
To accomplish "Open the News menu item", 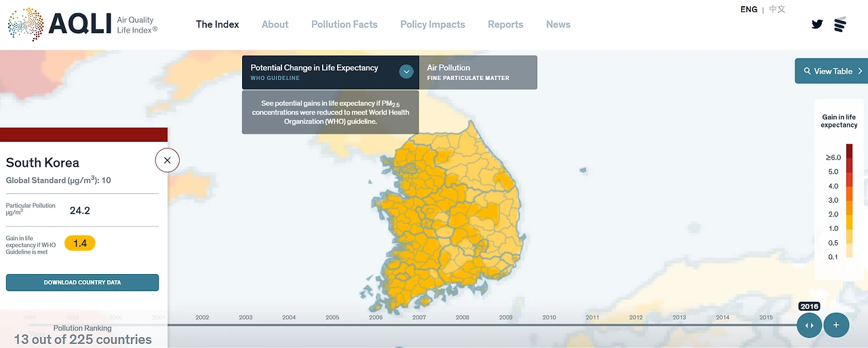I will coord(558,24).
